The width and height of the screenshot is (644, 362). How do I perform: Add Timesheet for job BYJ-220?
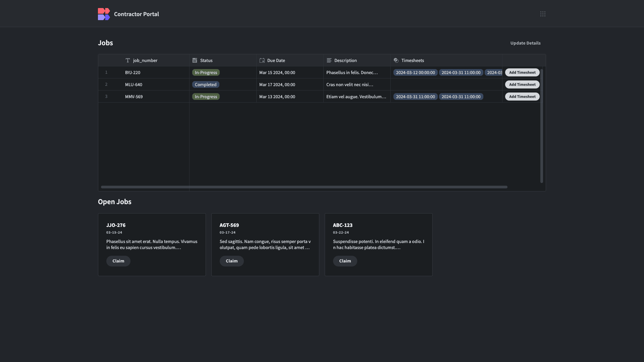[x=522, y=72]
